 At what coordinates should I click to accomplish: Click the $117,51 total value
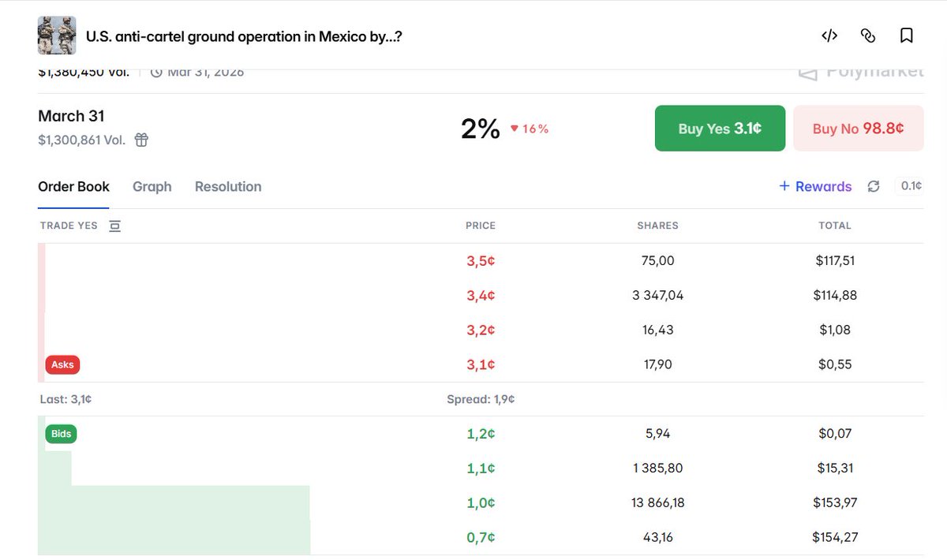pos(835,260)
